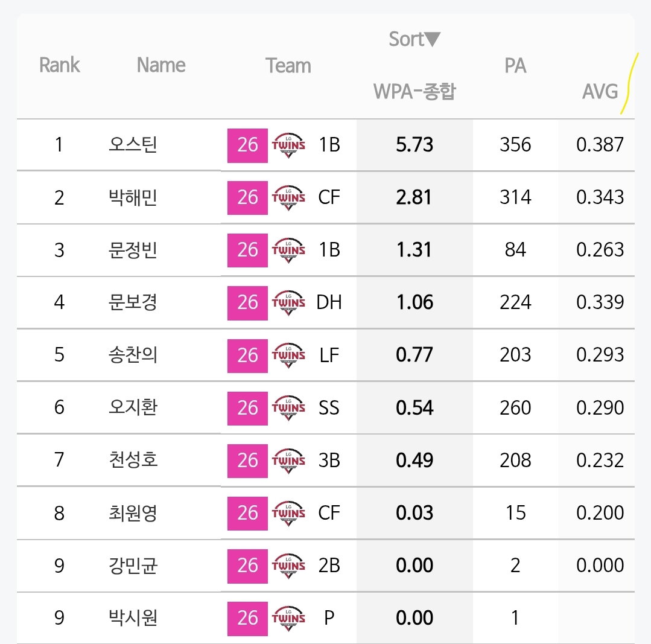Sort the table by the AVG column
The image size is (651, 644).
click(600, 91)
